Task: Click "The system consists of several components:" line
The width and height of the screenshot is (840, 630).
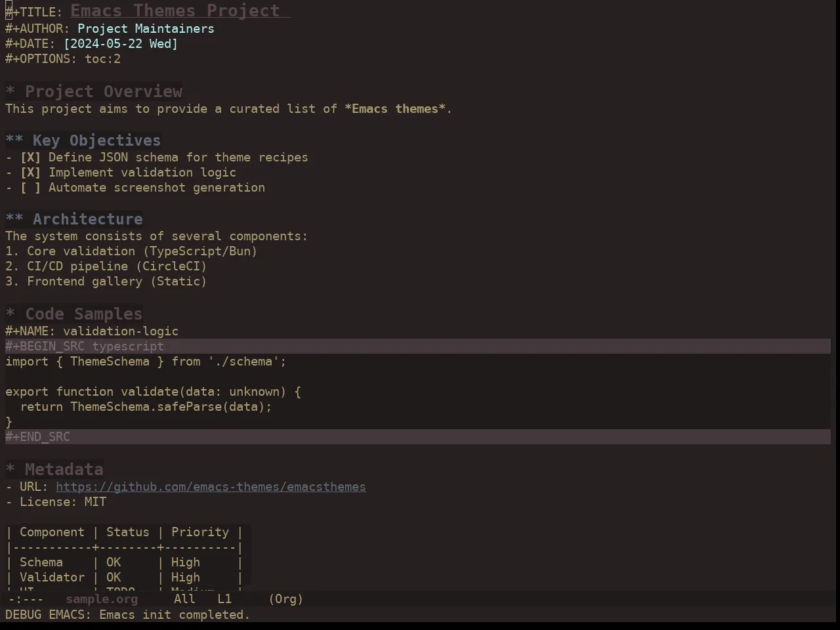Action: point(156,236)
